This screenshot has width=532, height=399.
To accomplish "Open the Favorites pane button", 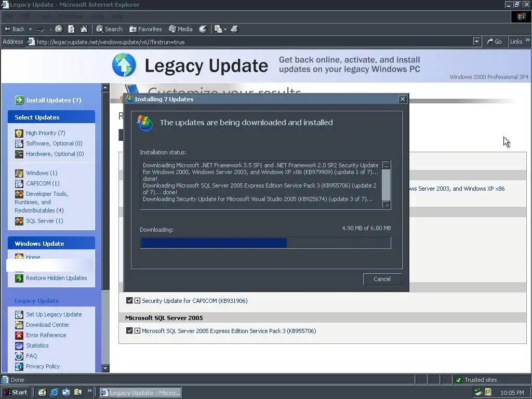I will pos(145,29).
